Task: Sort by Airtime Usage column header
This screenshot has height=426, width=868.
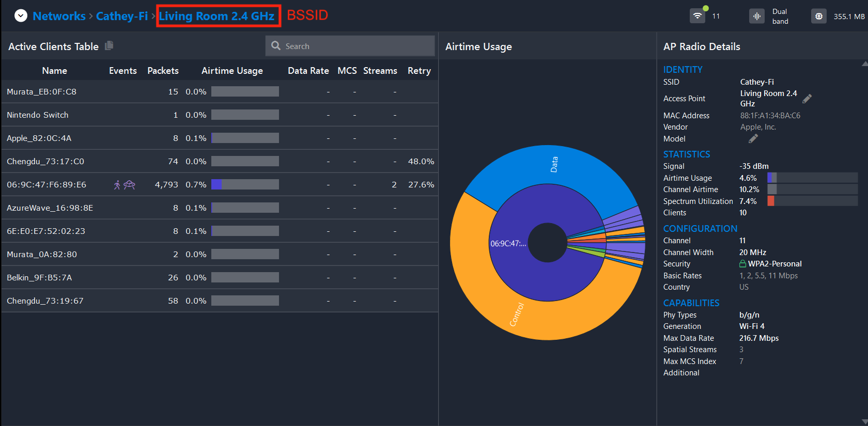Action: 232,71
